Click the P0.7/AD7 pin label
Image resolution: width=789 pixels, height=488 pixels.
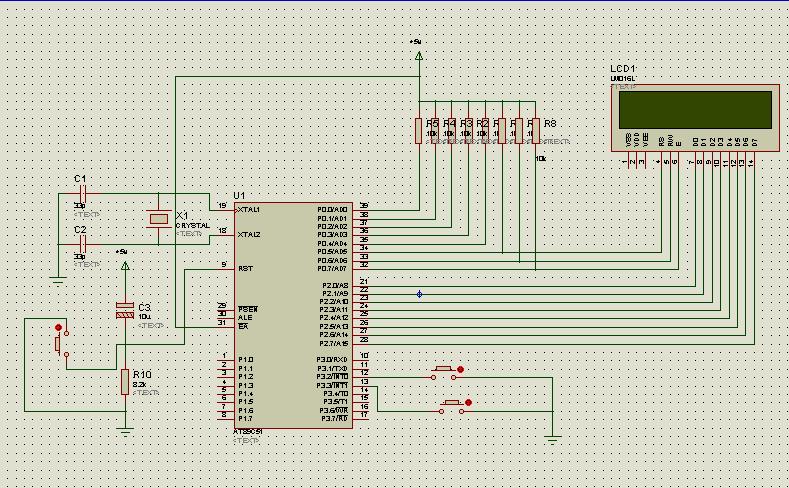click(332, 269)
